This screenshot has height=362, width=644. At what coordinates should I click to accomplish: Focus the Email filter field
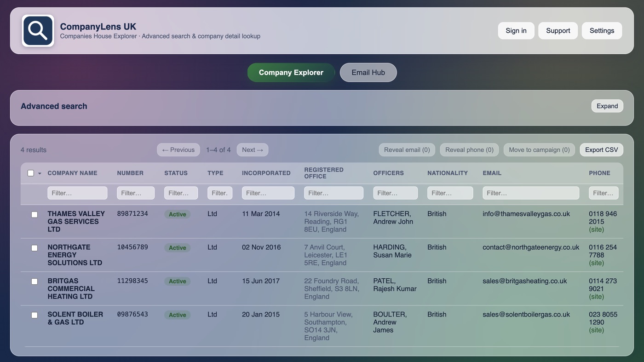(531, 193)
